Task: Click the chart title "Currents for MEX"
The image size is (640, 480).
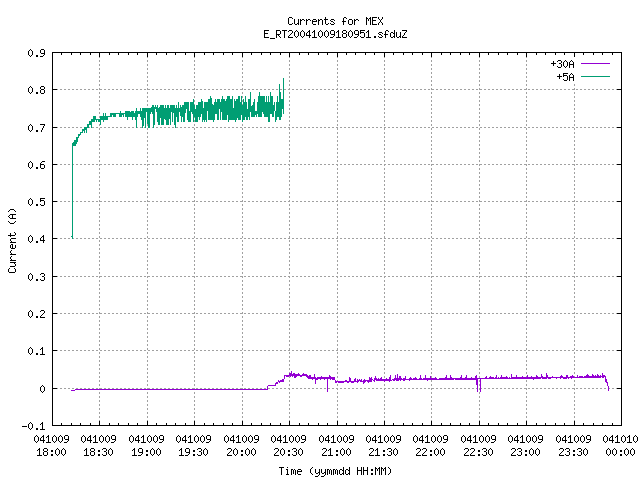Action: 335,21
